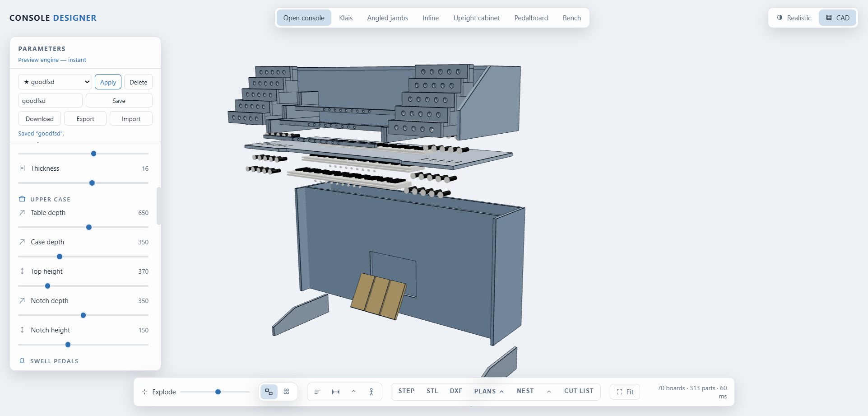Adjust the Notch depth slider handle
The width and height of the screenshot is (868, 416).
point(83,315)
